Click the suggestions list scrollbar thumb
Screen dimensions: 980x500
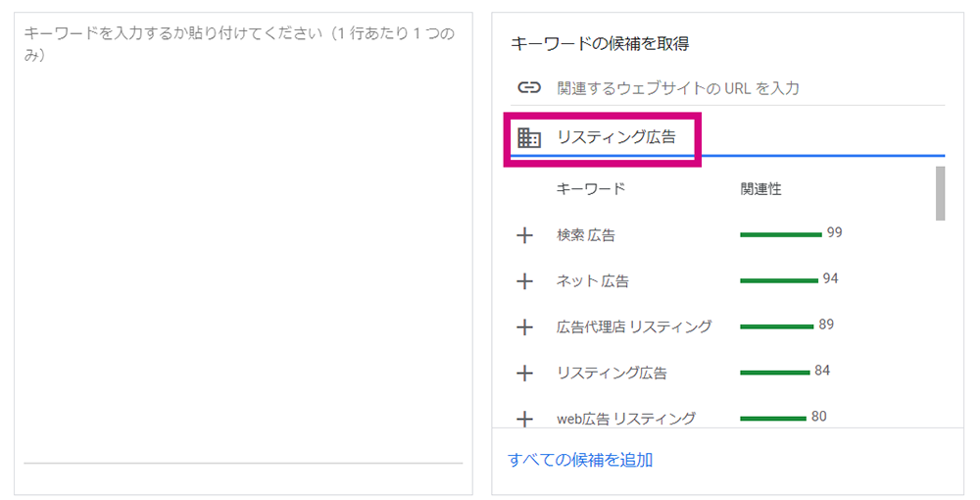[940, 193]
